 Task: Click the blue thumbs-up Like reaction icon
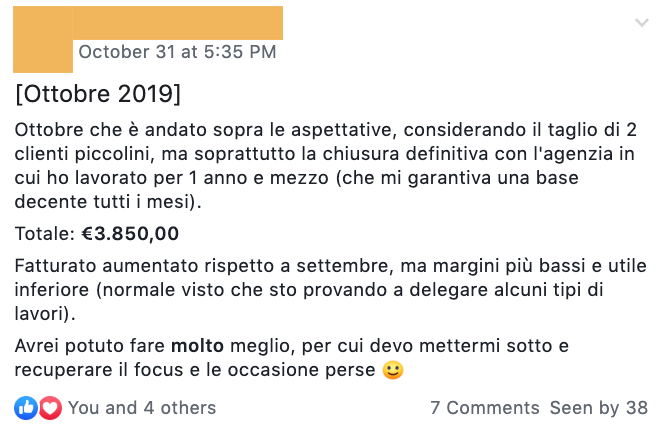26,408
